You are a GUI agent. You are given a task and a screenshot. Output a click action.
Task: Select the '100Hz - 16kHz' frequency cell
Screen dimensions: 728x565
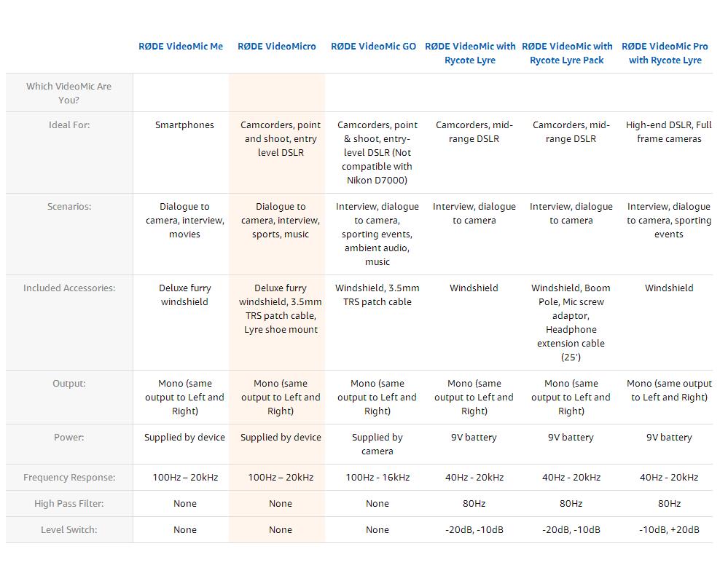pyautogui.click(x=377, y=478)
